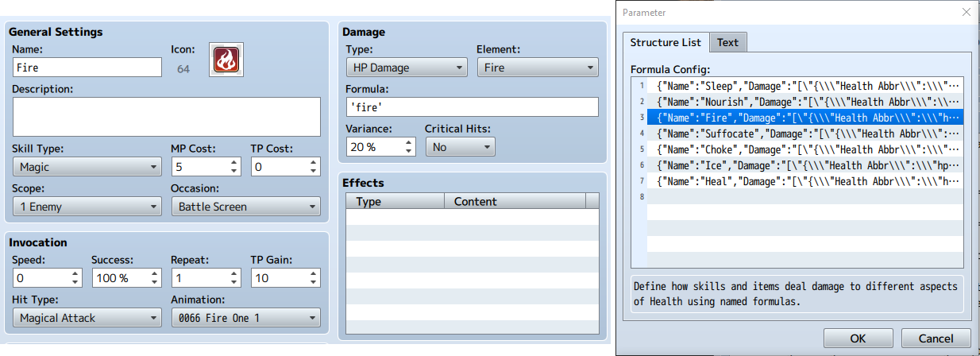Image resolution: width=980 pixels, height=356 pixels.
Task: Select the Heal formula entry in list
Action: [805, 181]
